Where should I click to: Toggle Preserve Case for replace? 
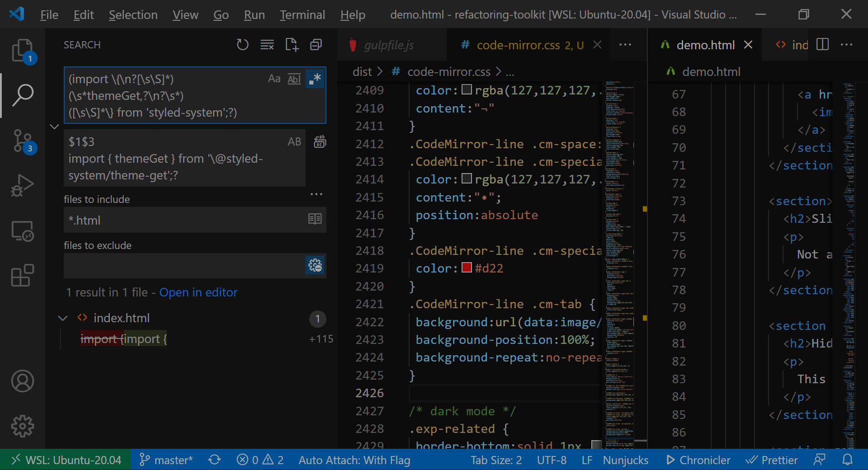click(294, 141)
